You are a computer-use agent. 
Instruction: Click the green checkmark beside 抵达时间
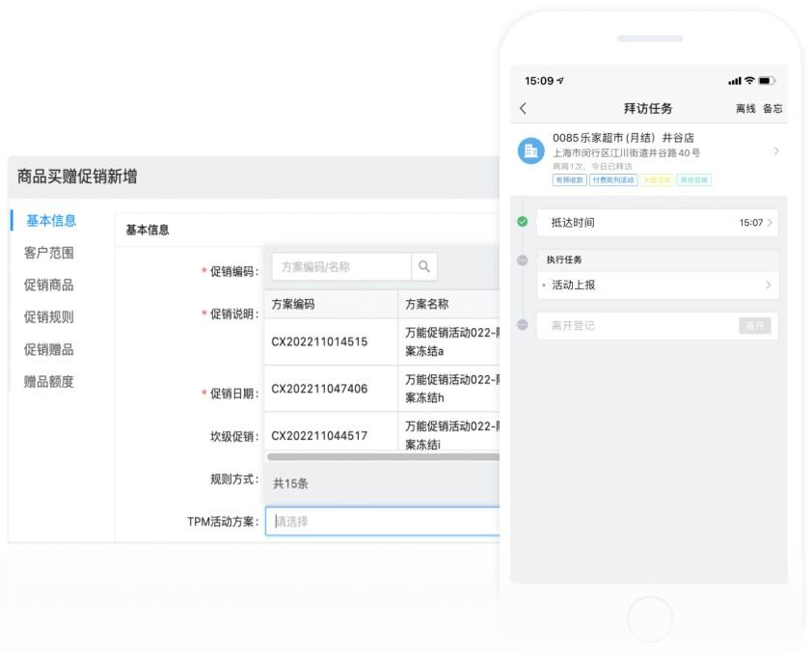tap(523, 220)
